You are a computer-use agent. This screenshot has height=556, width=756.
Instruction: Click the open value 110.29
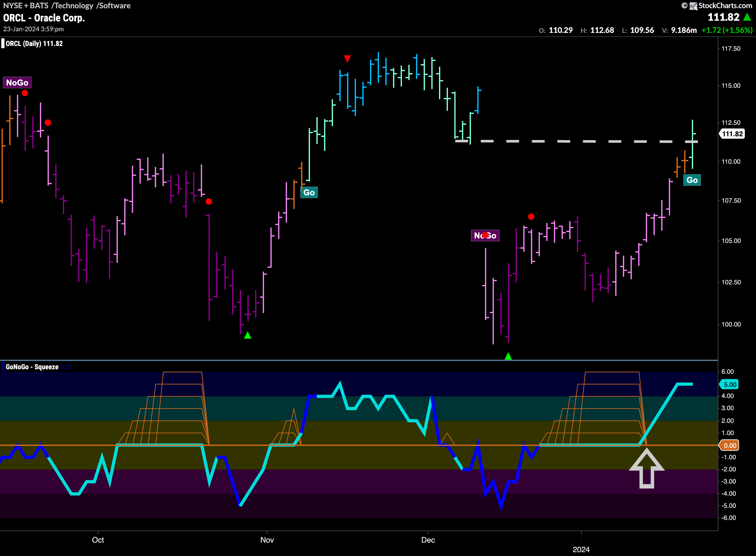pos(560,30)
